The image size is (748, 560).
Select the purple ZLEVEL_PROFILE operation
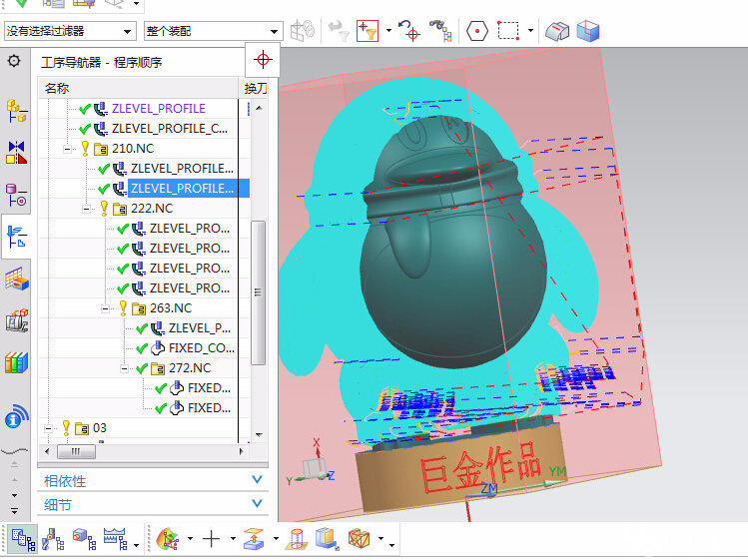(159, 109)
